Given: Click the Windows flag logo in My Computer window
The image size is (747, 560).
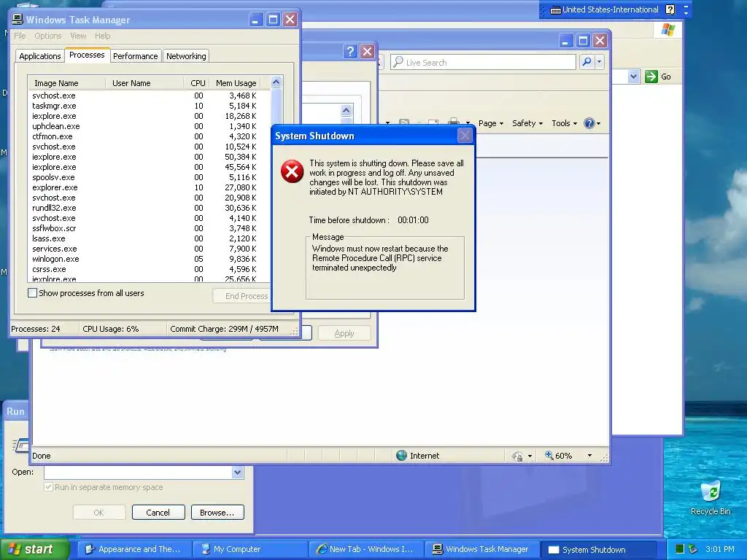Looking at the screenshot, I should (668, 29).
